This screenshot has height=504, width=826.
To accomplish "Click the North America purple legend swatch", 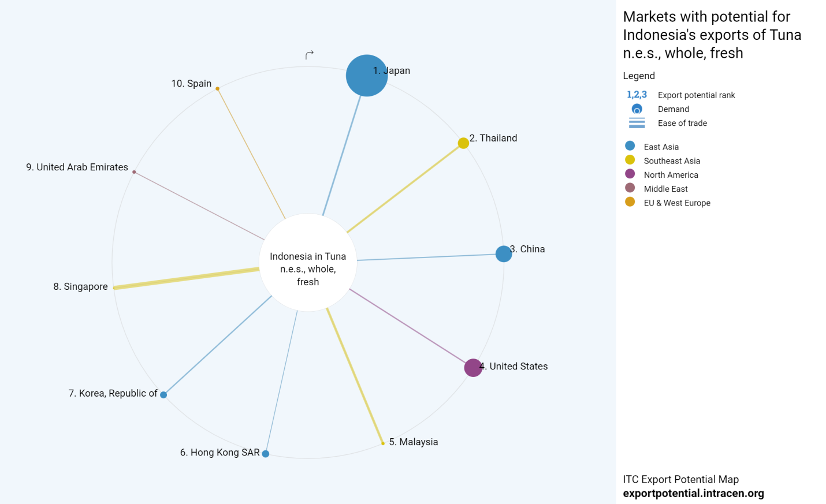I will point(630,174).
